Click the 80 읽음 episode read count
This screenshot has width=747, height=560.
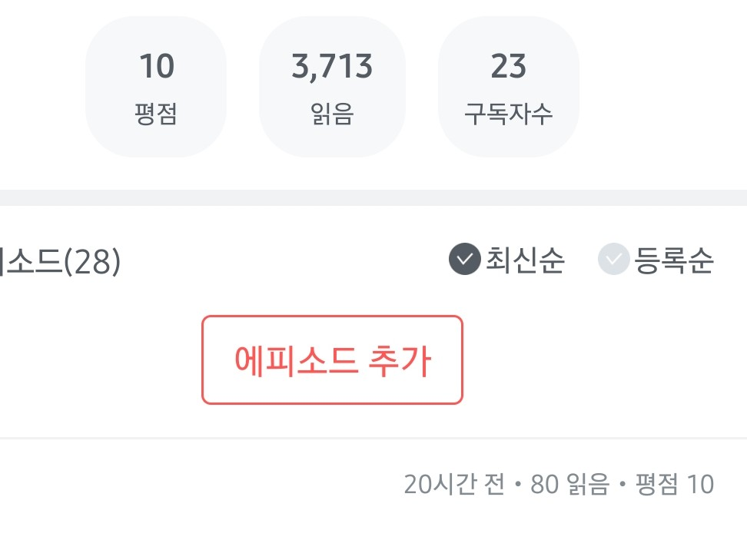coord(569,485)
